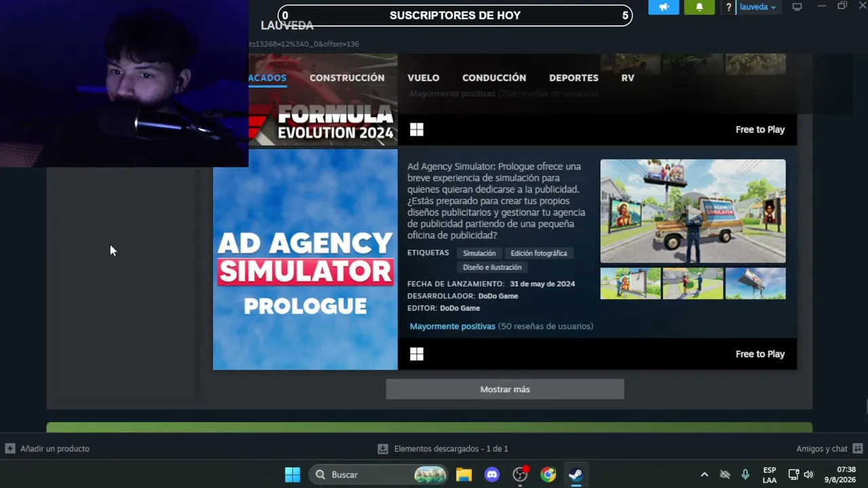This screenshot has width=868, height=488.
Task: Click the taskbar Buscar search box
Action: [x=379, y=474]
